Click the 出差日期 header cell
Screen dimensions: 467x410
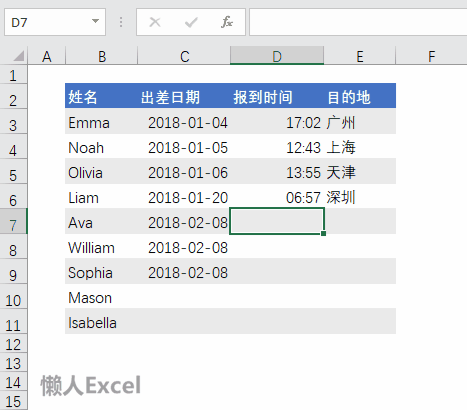[184, 96]
